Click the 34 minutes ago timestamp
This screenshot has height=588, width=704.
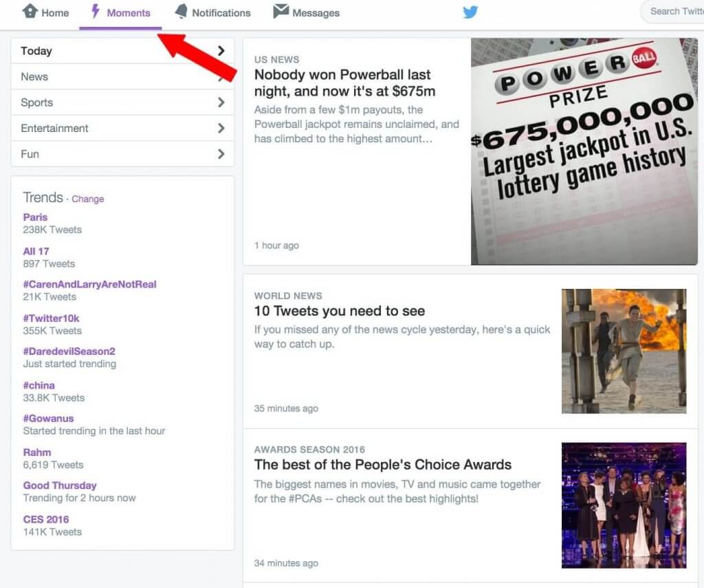(x=286, y=563)
